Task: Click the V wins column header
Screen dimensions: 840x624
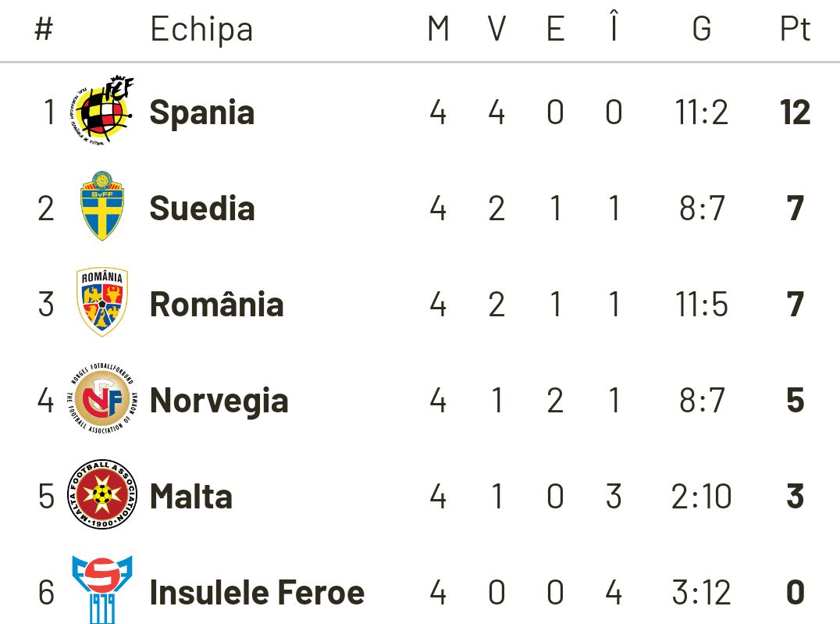Action: pos(497,30)
